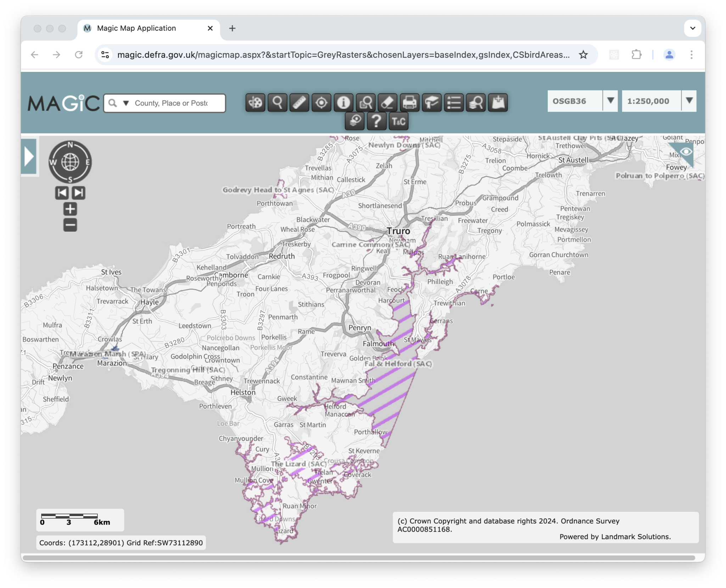Zoom in with the plus button

(x=70, y=209)
